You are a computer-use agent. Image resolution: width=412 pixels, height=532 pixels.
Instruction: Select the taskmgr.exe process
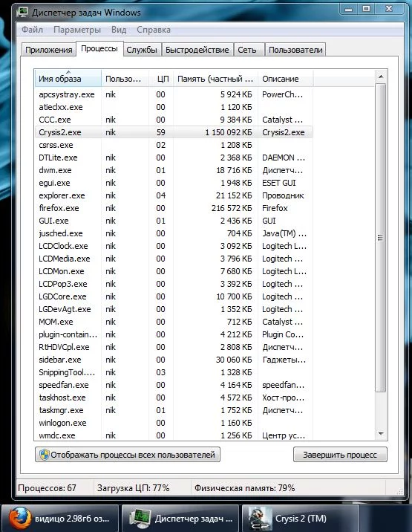pos(174,410)
